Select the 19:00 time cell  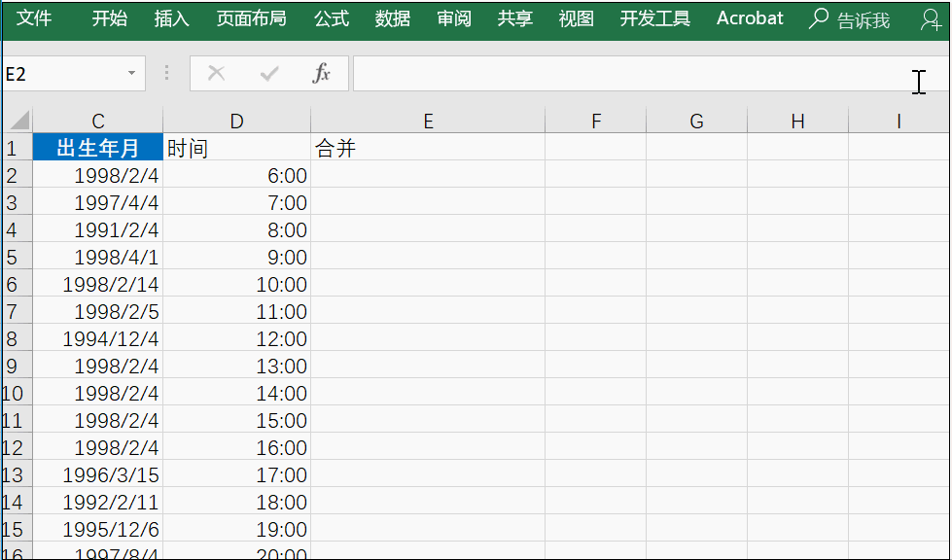pyautogui.click(x=237, y=529)
